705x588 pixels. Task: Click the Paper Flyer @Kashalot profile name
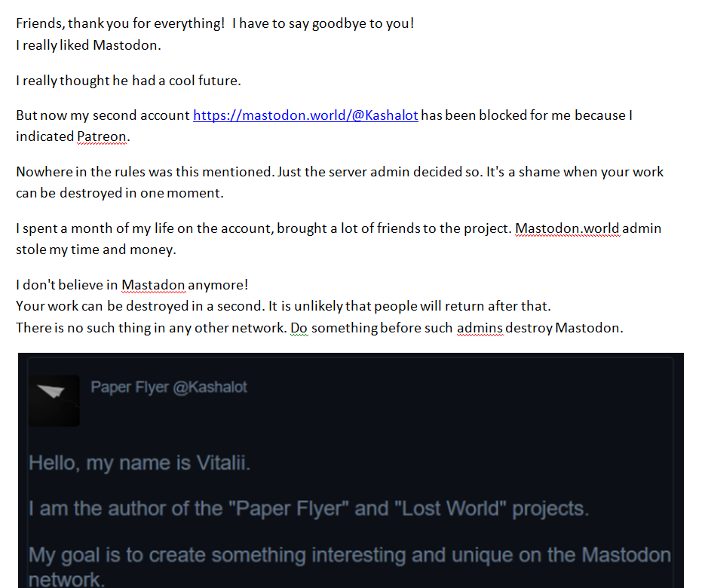(x=169, y=387)
